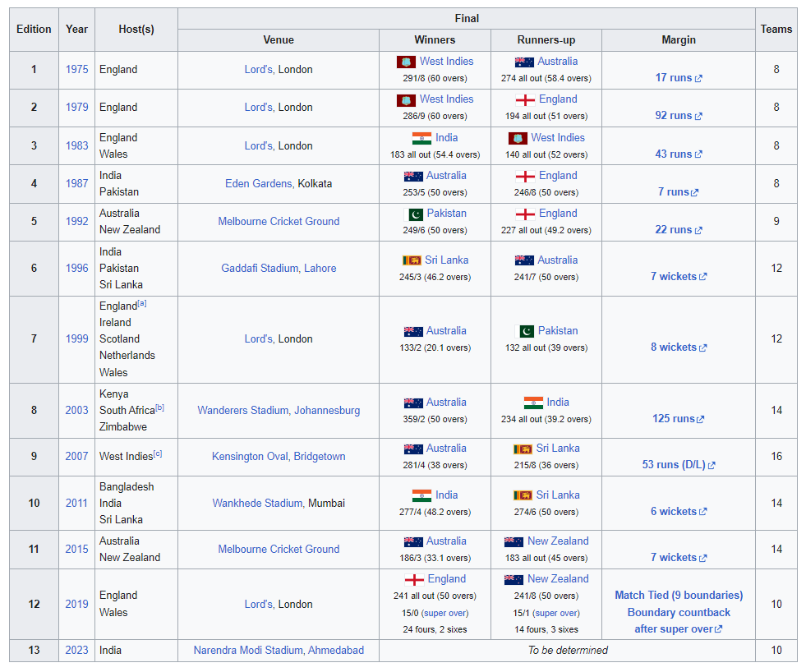Open Wankhede Stadium link
This screenshot has height=672, width=806.
tap(257, 504)
